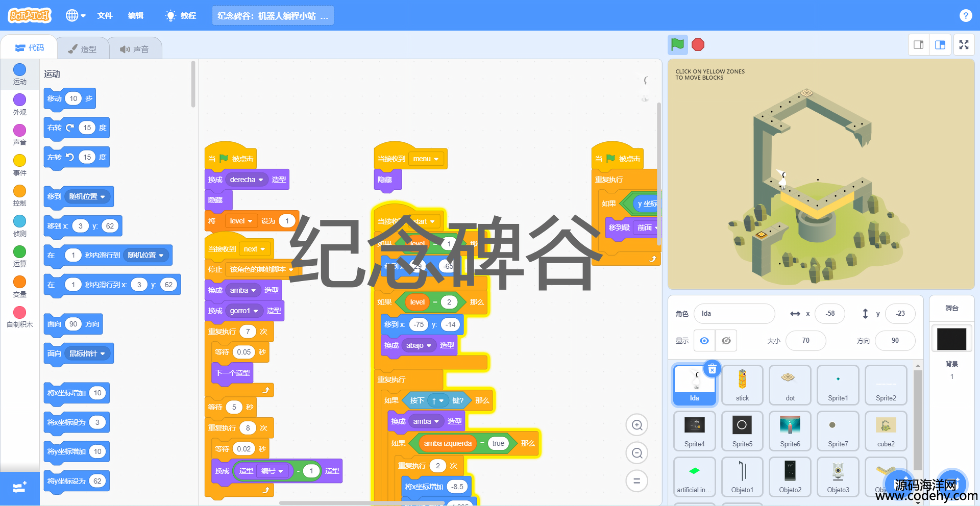Open the gorro1 costume dropdown
Image resolution: width=980 pixels, height=506 pixels.
pyautogui.click(x=244, y=311)
